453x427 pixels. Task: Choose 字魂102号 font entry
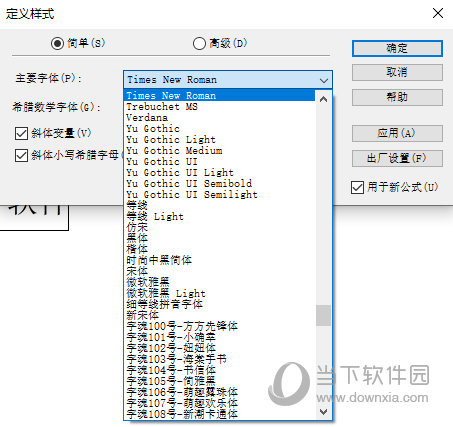tap(220, 348)
